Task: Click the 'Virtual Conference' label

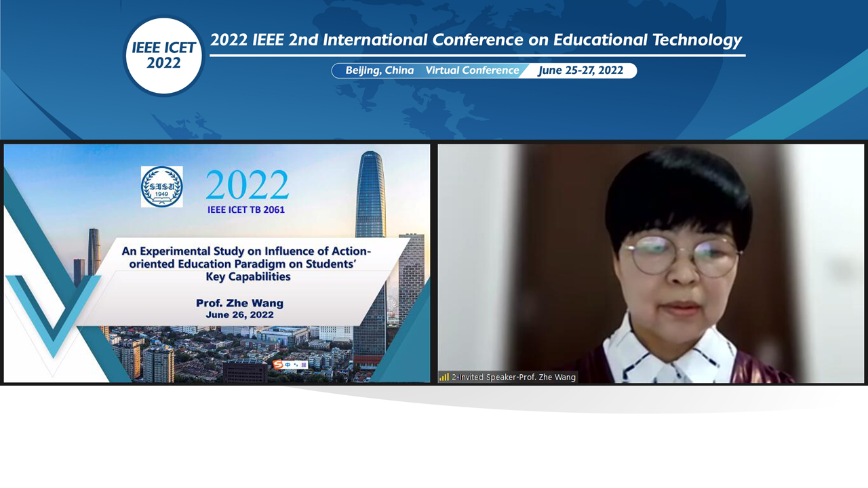Action: (x=472, y=70)
